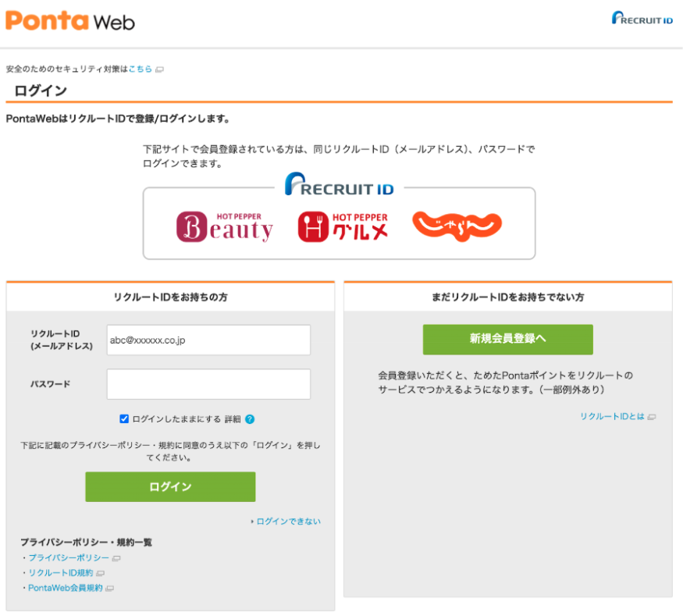Click the 詳細 text link
Viewport: 683px width, 616px height.
coord(233,419)
